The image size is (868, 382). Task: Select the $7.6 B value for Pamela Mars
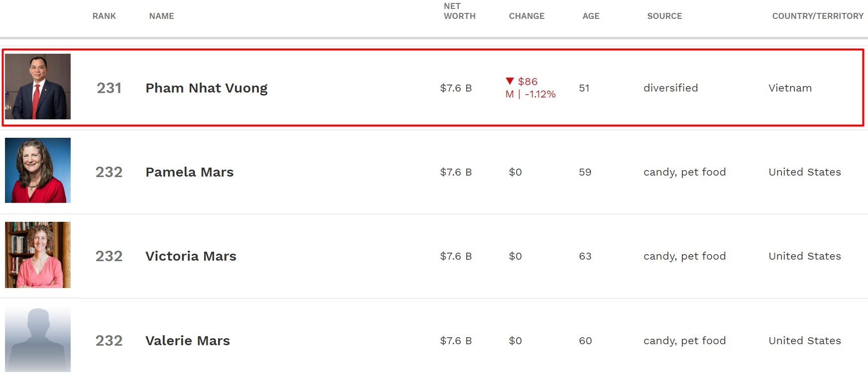pyautogui.click(x=455, y=172)
